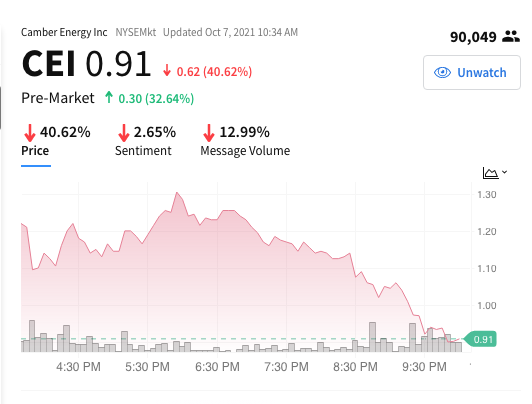
Task: Click the red down arrow beside 40.62% Price
Action: [30, 133]
